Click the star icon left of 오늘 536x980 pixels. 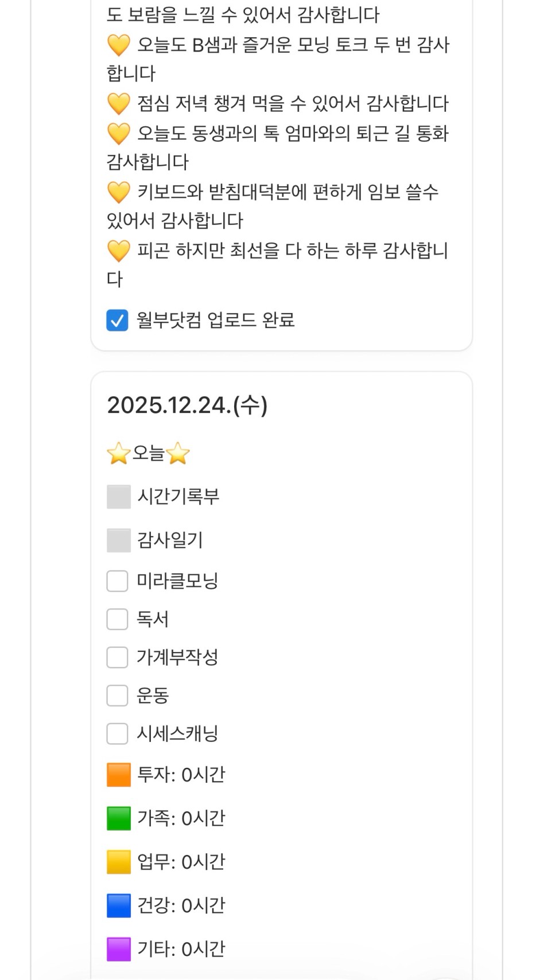tap(118, 454)
